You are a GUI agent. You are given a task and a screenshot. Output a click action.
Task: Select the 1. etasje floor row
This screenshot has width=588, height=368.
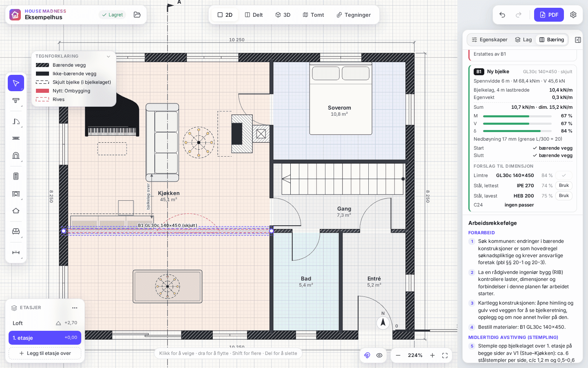(x=45, y=338)
